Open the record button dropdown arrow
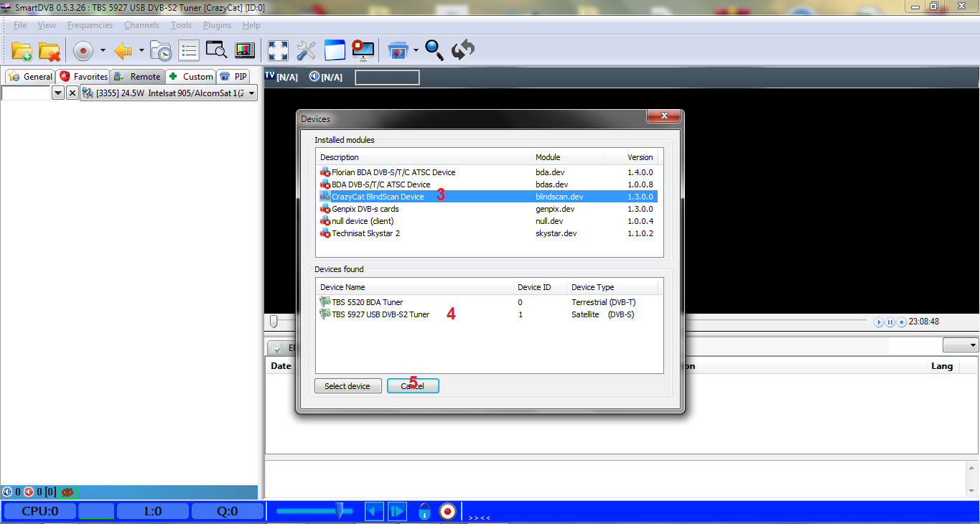This screenshot has height=524, width=980. [x=103, y=51]
